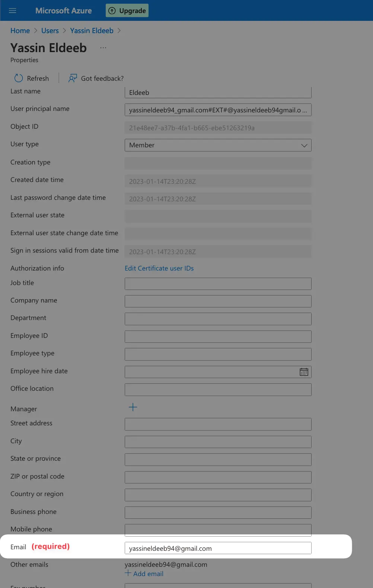This screenshot has width=373, height=588.
Task: Select the Properties tab
Action: coord(24,60)
